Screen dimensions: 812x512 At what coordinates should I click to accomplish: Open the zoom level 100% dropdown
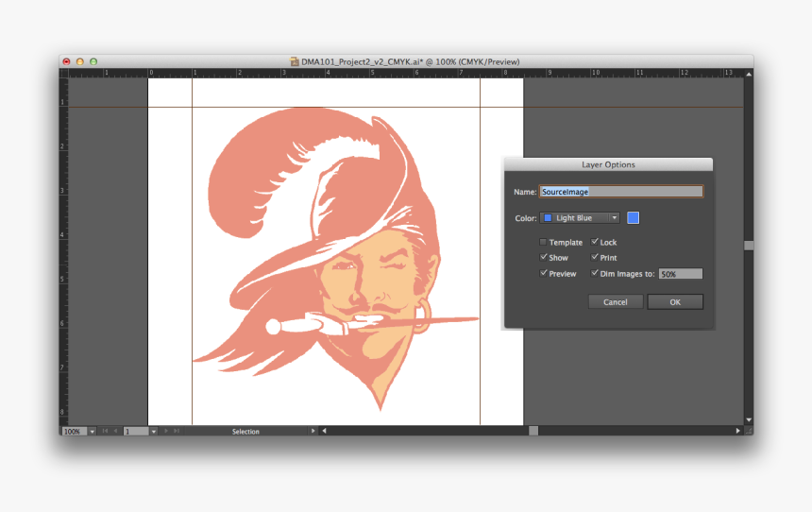coord(93,431)
